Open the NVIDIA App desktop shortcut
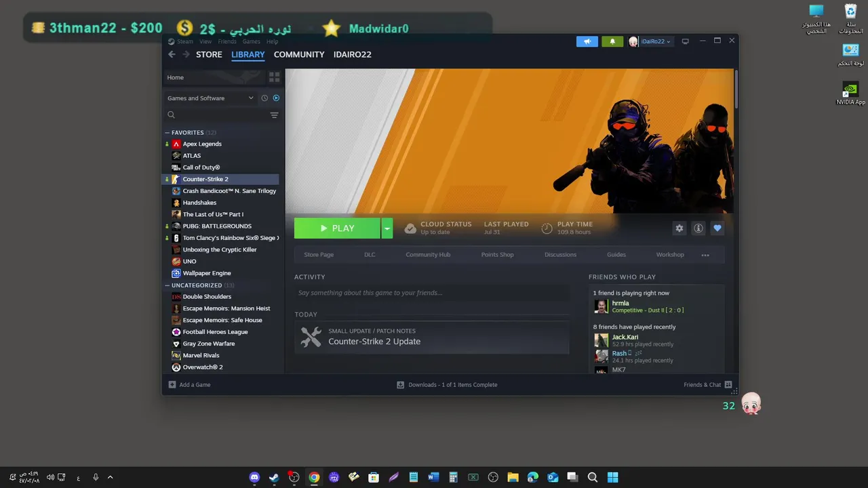868x488 pixels. pyautogui.click(x=850, y=94)
